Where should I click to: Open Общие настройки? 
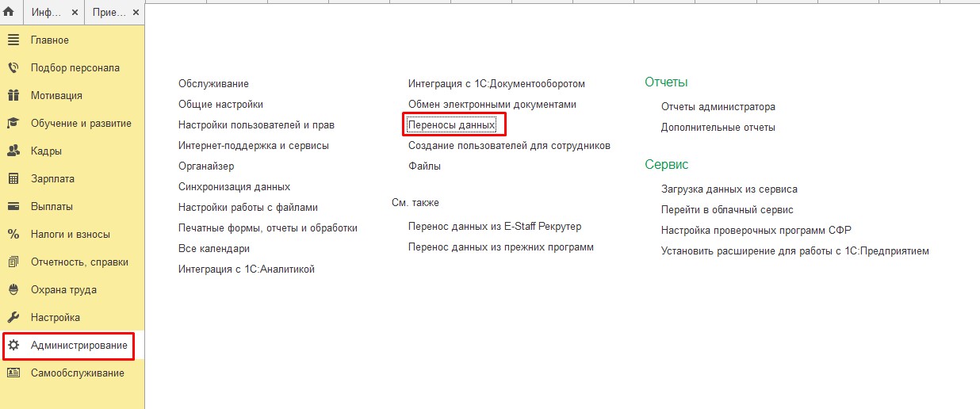pyautogui.click(x=220, y=105)
